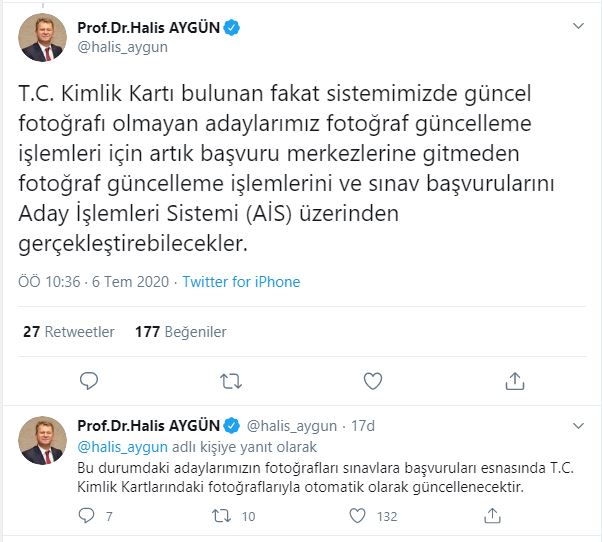Click the 17d timestamp on the reply
Screen dimensions: 602x542
361,426
